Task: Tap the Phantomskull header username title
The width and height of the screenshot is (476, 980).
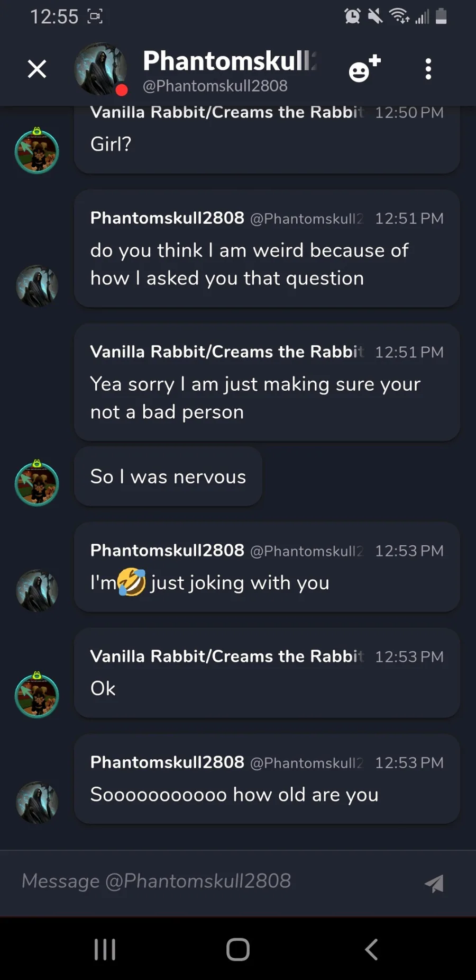Action: click(x=230, y=61)
